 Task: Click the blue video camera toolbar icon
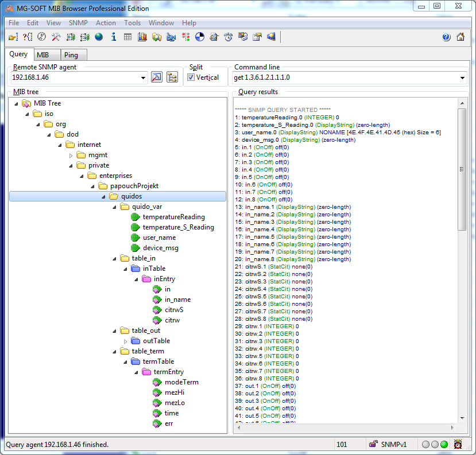click(x=171, y=37)
